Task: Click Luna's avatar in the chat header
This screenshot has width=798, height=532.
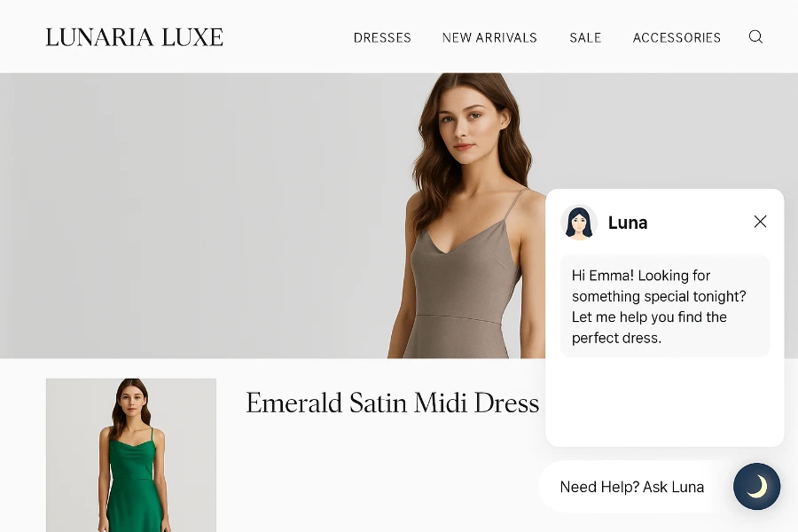Action: [x=579, y=223]
